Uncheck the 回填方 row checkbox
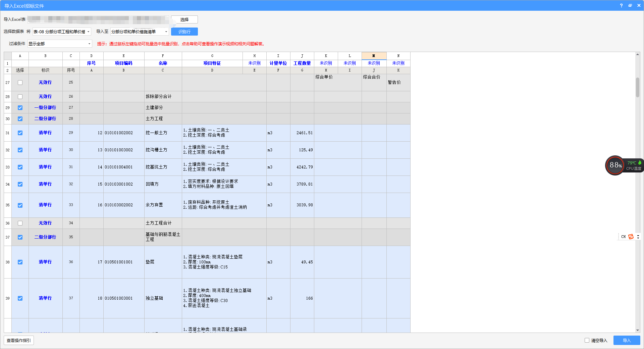The width and height of the screenshot is (644, 349). pyautogui.click(x=20, y=184)
